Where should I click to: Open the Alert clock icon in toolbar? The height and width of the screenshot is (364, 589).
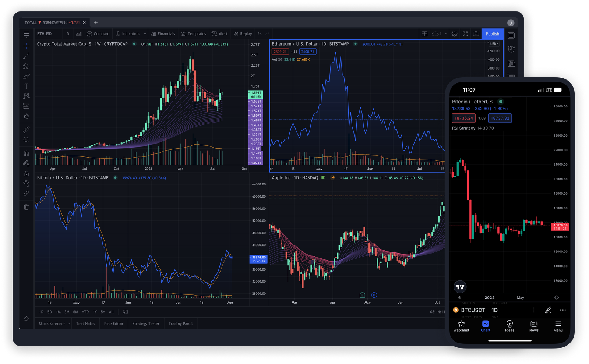tap(214, 34)
